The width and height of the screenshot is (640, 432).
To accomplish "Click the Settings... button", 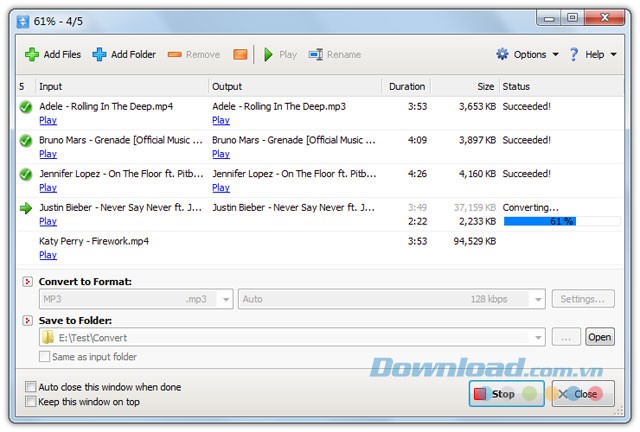I will (x=583, y=299).
